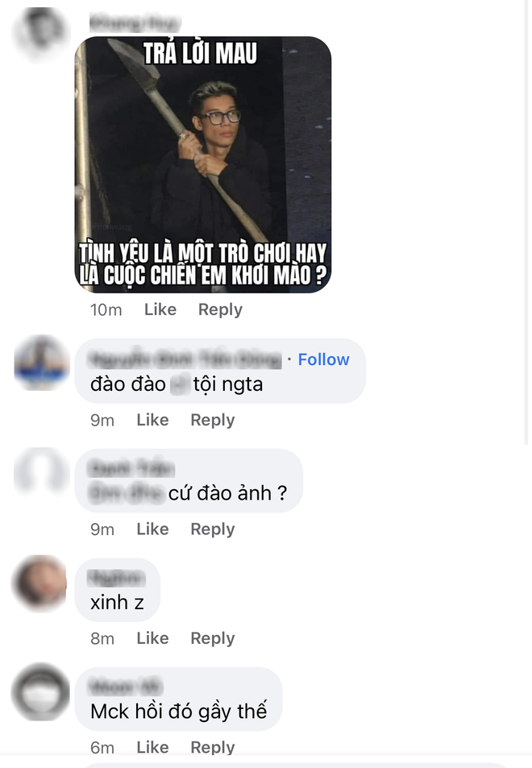The height and width of the screenshot is (768, 532).
Task: Follow the commenter who wrote 'đào đào tội ngta'
Action: (x=323, y=359)
